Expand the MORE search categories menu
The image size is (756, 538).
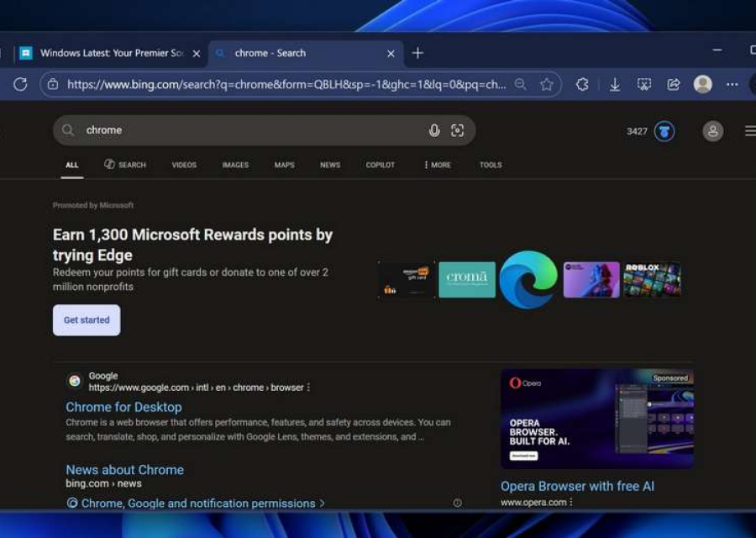tap(438, 165)
